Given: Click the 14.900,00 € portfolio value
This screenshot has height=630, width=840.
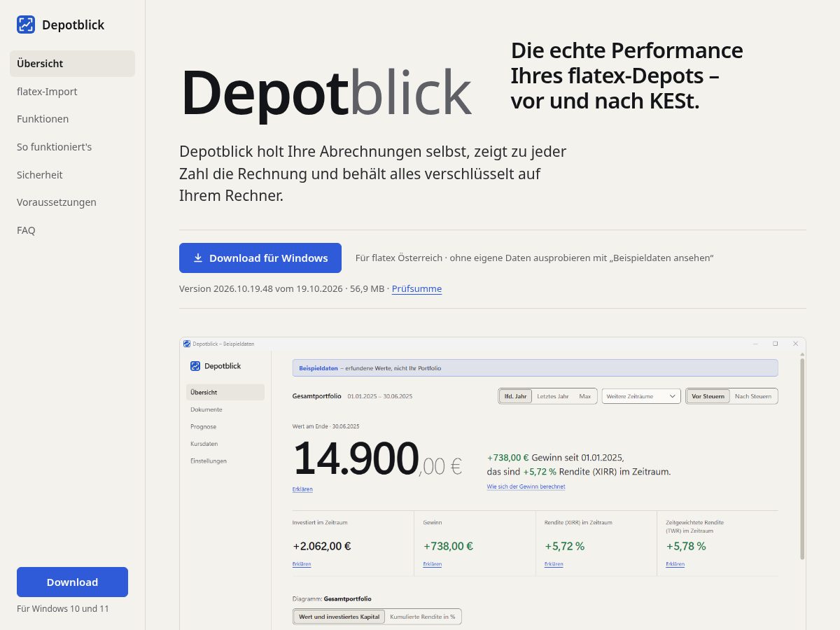Looking at the screenshot, I should coord(377,460).
